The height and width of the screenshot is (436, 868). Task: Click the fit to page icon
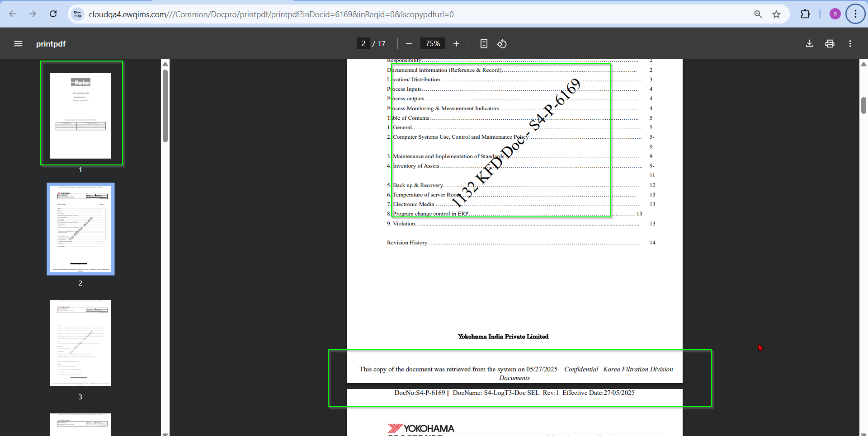click(x=484, y=43)
